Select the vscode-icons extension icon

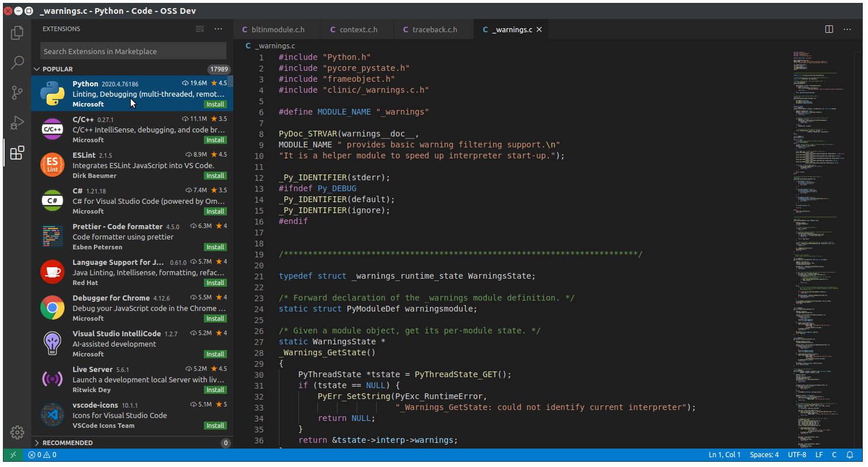tap(52, 415)
